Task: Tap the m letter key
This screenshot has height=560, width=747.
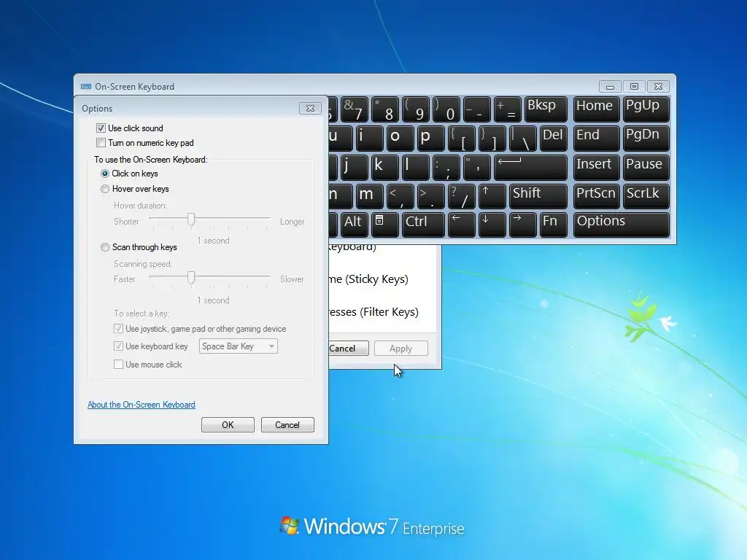Action: (x=369, y=196)
